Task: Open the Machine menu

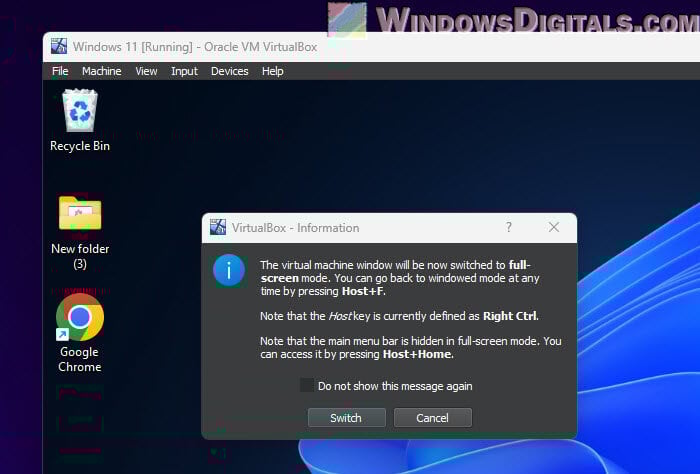Action: pos(101,71)
